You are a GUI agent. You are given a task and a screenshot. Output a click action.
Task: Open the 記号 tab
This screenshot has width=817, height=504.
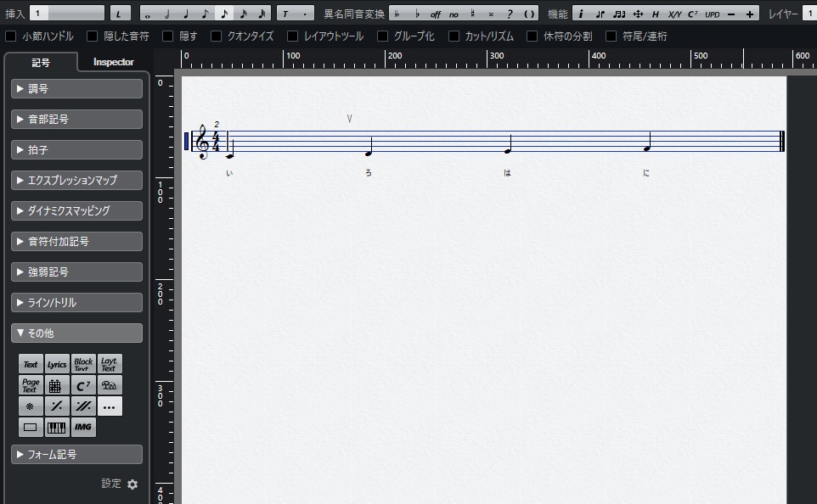point(41,63)
